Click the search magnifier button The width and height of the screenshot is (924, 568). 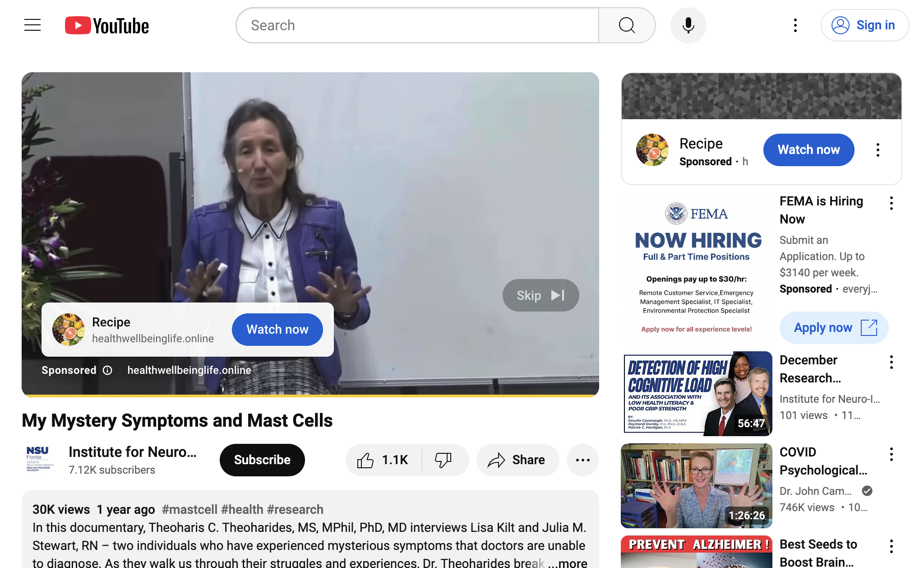click(627, 25)
